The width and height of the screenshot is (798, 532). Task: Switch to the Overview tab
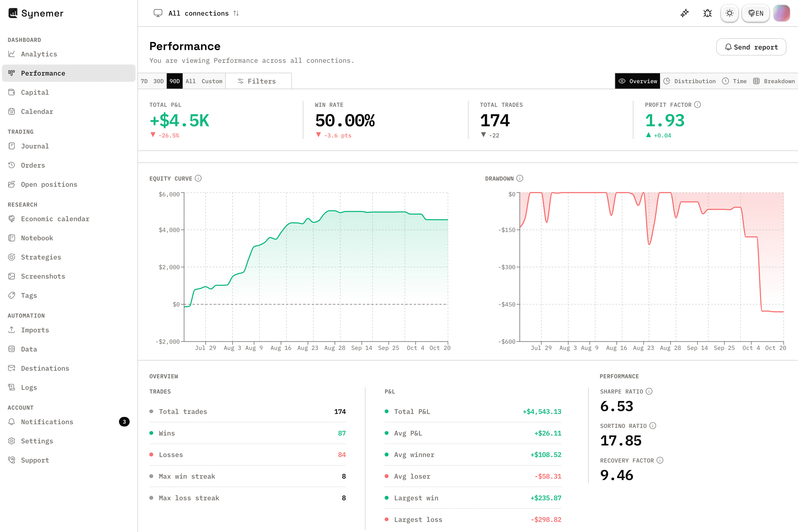pos(638,81)
